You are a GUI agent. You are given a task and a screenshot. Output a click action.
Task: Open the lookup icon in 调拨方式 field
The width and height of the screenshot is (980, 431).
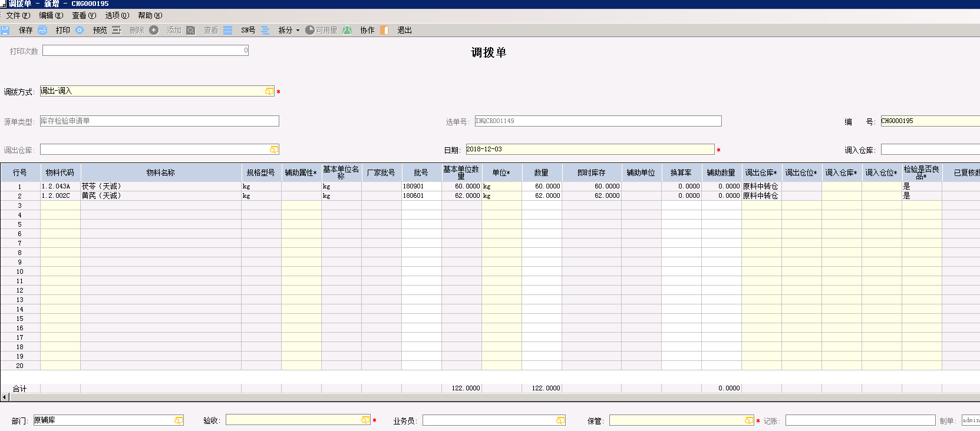(269, 91)
